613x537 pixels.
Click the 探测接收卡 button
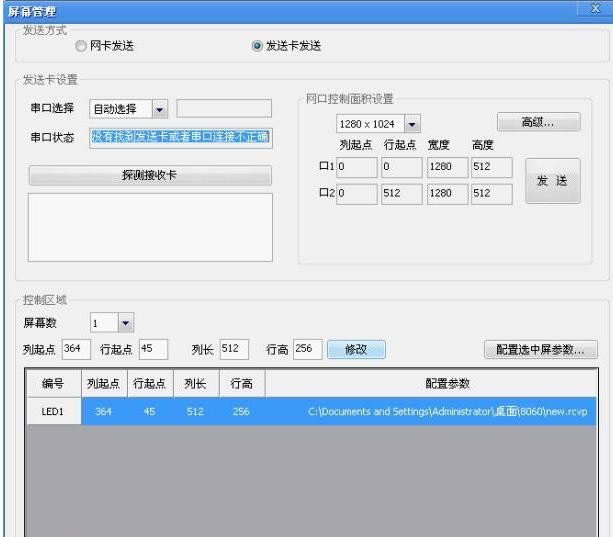point(150,175)
